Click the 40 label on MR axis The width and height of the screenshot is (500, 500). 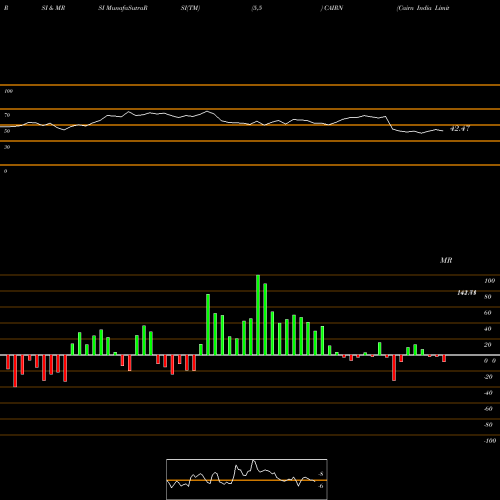(488, 329)
